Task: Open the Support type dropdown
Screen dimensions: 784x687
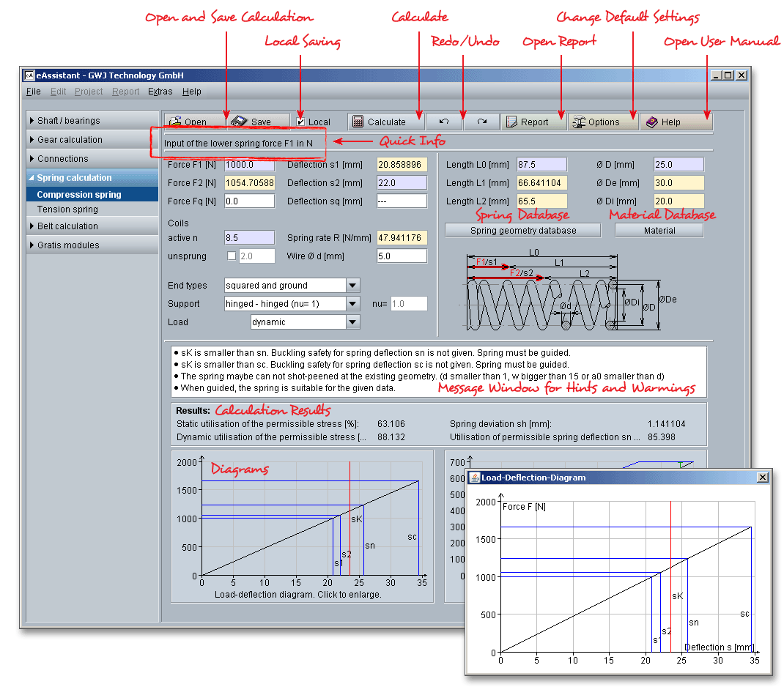Action: tap(352, 304)
